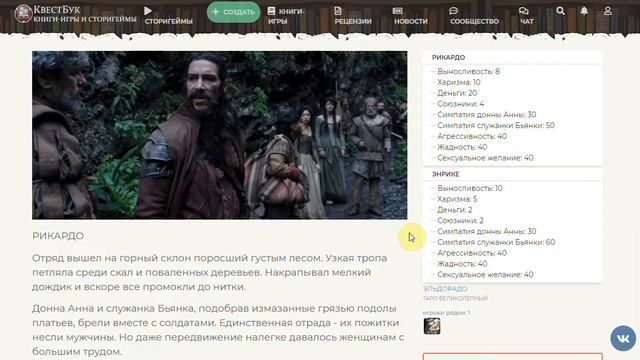The image size is (640, 360).
Task: Click the green Создать button
Action: (x=233, y=12)
